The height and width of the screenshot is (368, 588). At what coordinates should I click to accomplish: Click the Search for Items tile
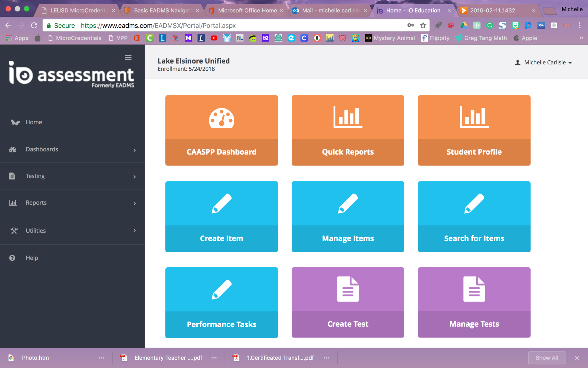pyautogui.click(x=474, y=216)
